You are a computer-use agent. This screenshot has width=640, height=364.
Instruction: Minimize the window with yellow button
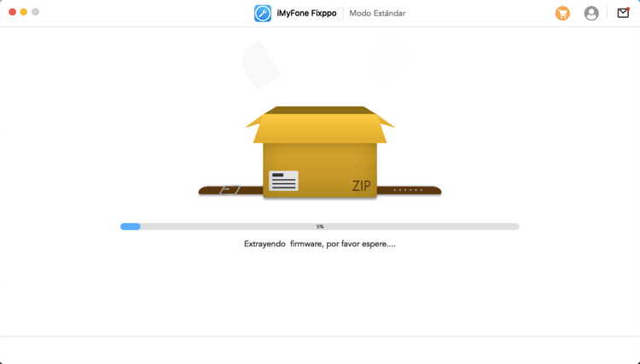tap(24, 12)
